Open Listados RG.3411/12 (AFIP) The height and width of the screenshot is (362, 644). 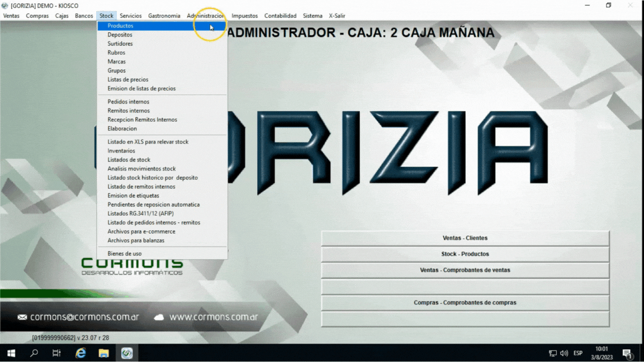(162, 213)
